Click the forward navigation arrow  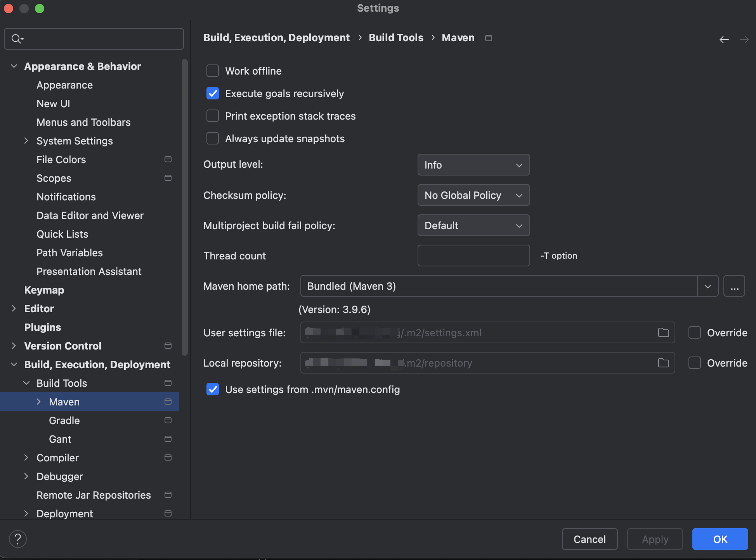click(x=744, y=40)
